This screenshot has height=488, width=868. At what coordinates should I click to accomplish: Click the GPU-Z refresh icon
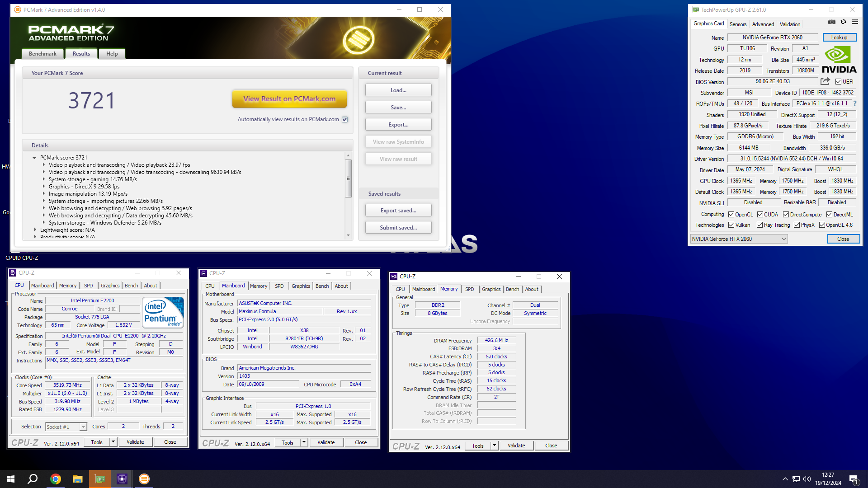point(843,22)
